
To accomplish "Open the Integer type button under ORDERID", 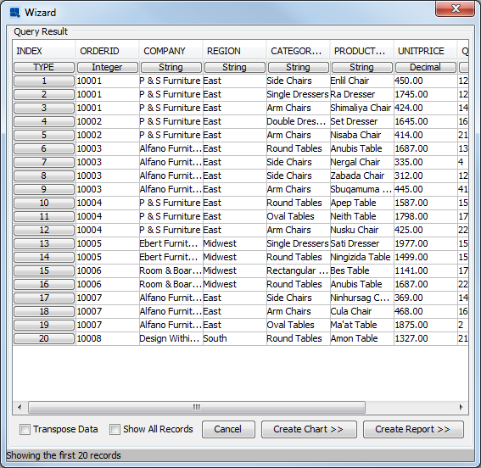I will 107,67.
